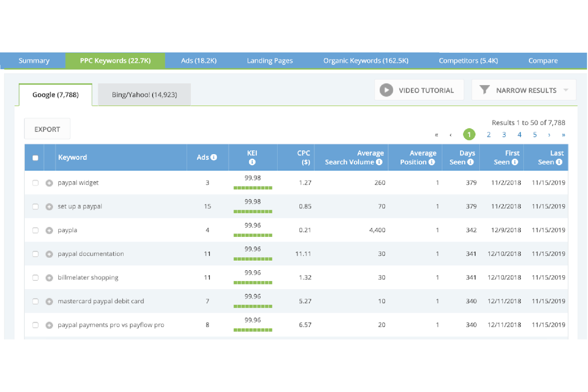Sort by Keyword column header
Image resolution: width=588 pixels, height=392 pixels.
point(72,157)
